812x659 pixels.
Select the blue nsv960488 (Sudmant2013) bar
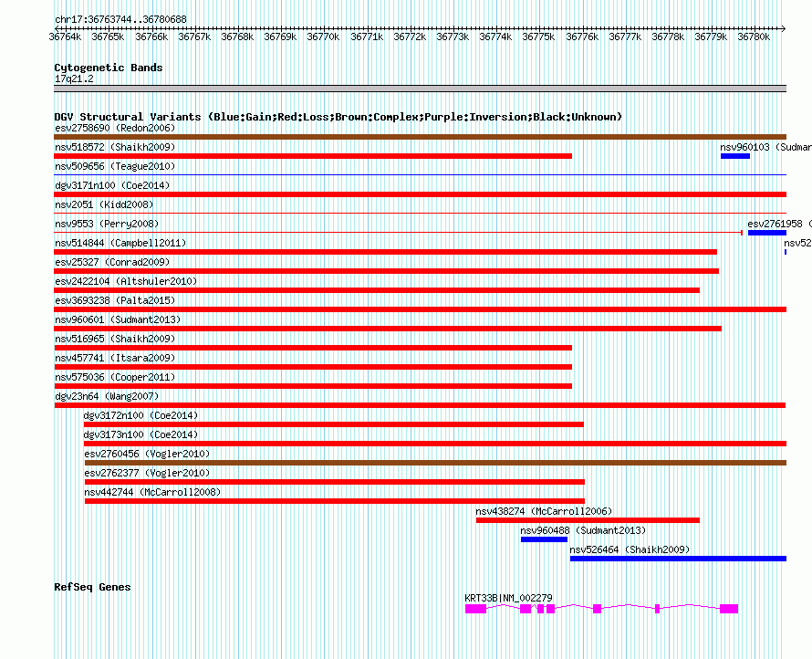(x=544, y=539)
